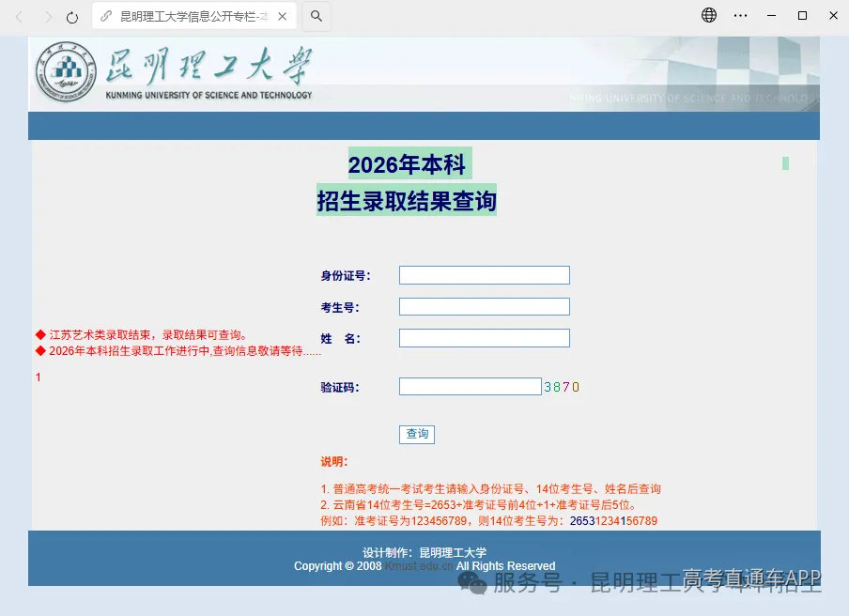This screenshot has width=849, height=616.
Task: Close the browser window
Action: pos(833,16)
